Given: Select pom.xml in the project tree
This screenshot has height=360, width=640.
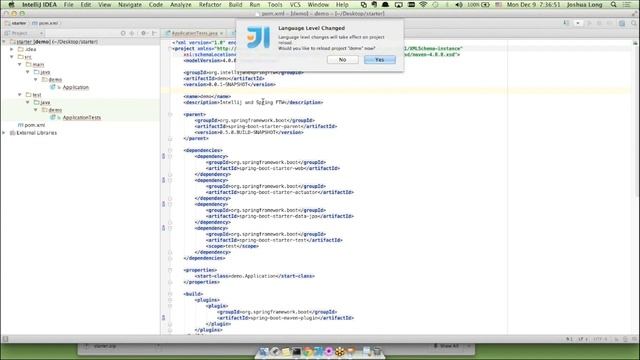Looking at the screenshot, I should (x=31, y=125).
